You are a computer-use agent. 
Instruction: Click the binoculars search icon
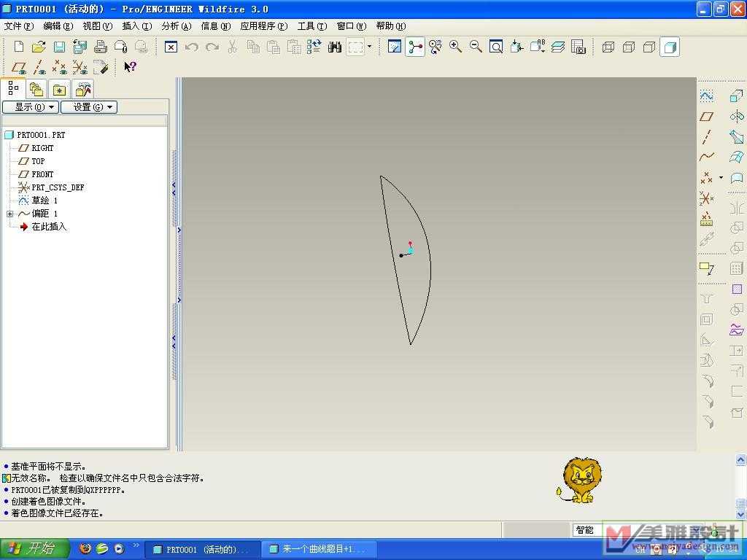point(335,47)
